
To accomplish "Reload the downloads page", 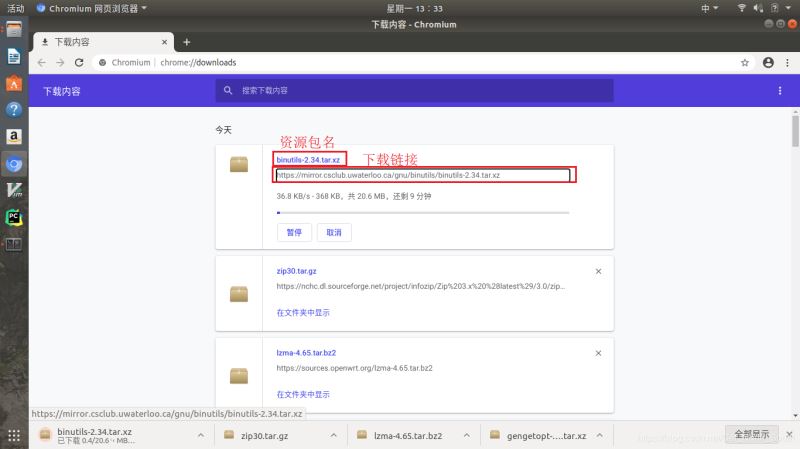I will click(79, 62).
